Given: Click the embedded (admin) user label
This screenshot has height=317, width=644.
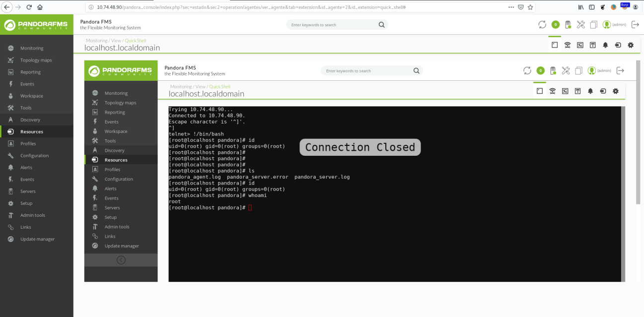Looking at the screenshot, I should click(x=604, y=70).
